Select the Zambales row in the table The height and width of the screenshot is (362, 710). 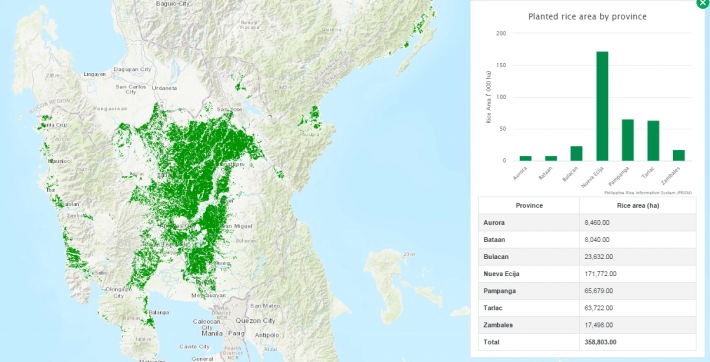587,325
